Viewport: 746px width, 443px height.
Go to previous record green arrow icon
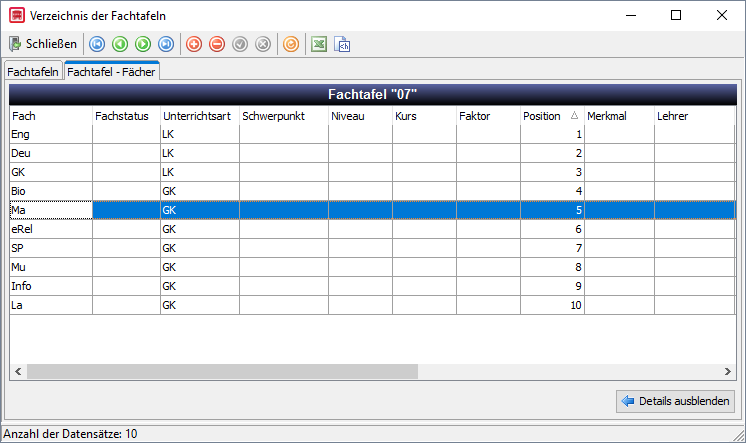tap(120, 44)
